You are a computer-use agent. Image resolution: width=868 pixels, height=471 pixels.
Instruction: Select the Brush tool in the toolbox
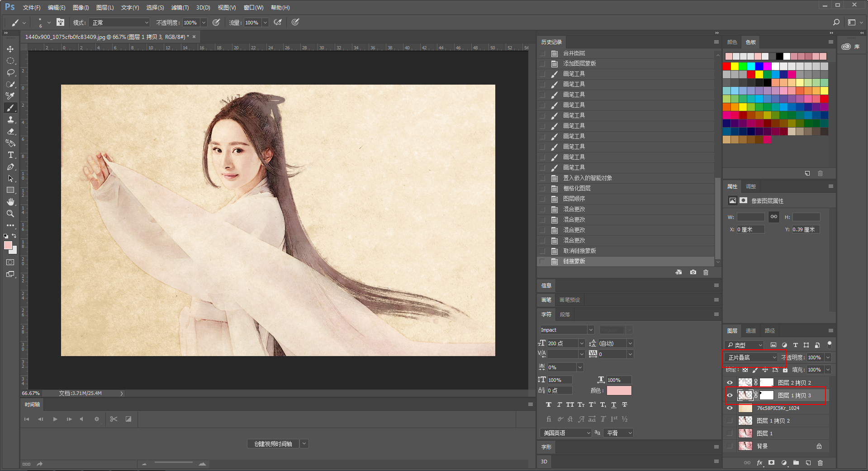coord(10,108)
